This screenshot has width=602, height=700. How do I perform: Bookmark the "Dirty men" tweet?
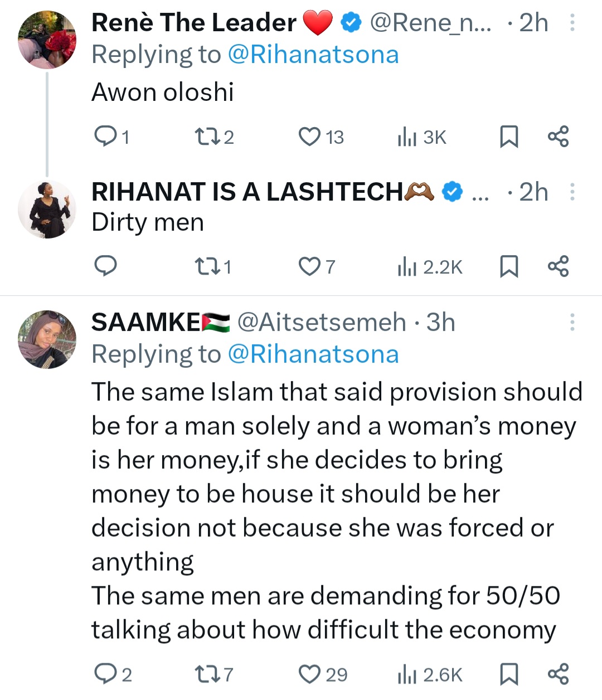508,266
